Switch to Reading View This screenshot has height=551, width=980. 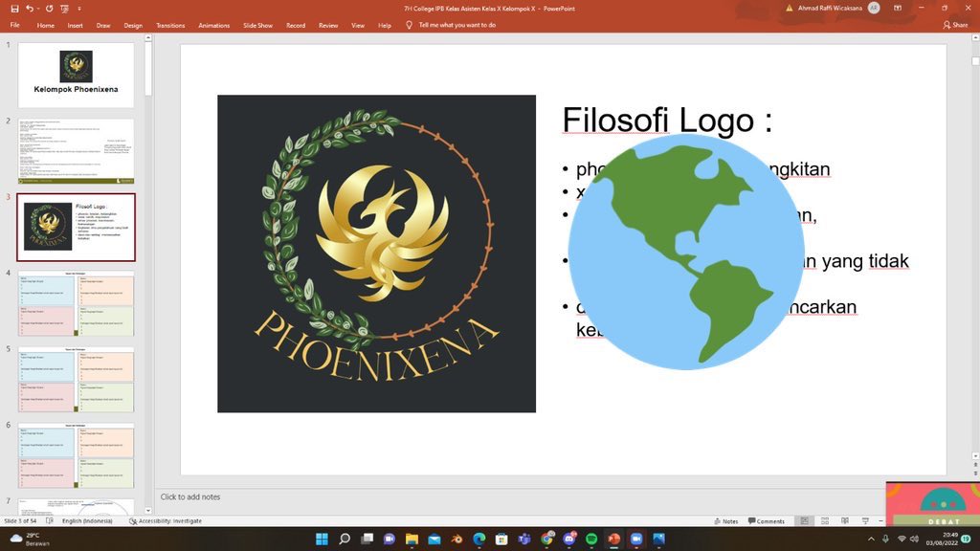845,520
